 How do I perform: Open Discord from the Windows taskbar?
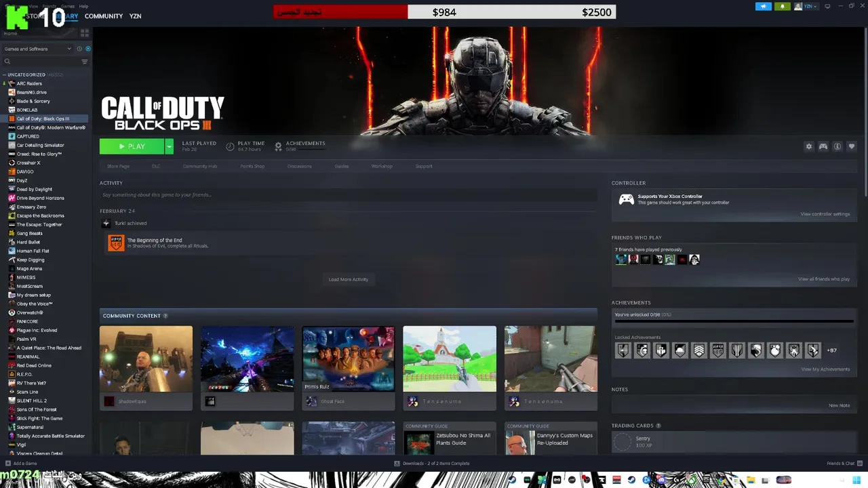coord(661,480)
